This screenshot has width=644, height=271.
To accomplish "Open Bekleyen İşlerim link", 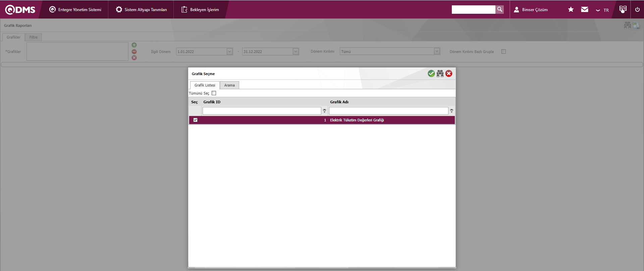I will (200, 9).
